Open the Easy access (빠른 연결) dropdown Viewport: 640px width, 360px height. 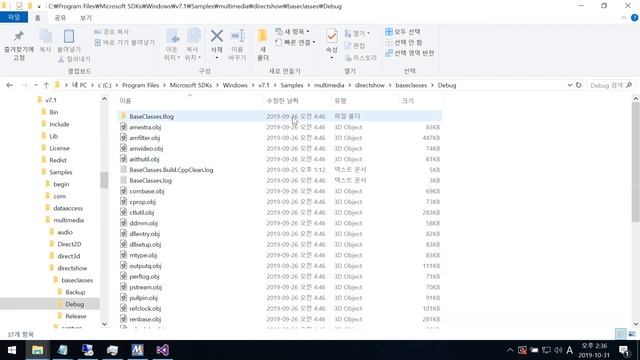(295, 42)
